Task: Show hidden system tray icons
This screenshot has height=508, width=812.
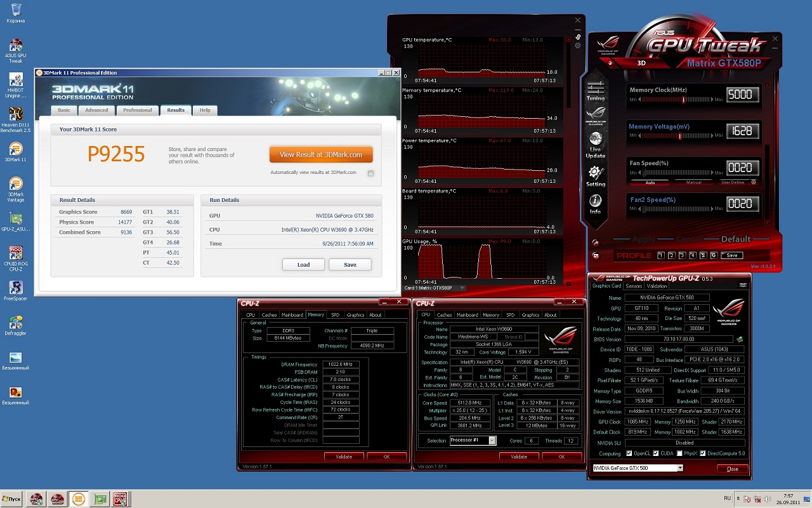Action: [739, 499]
